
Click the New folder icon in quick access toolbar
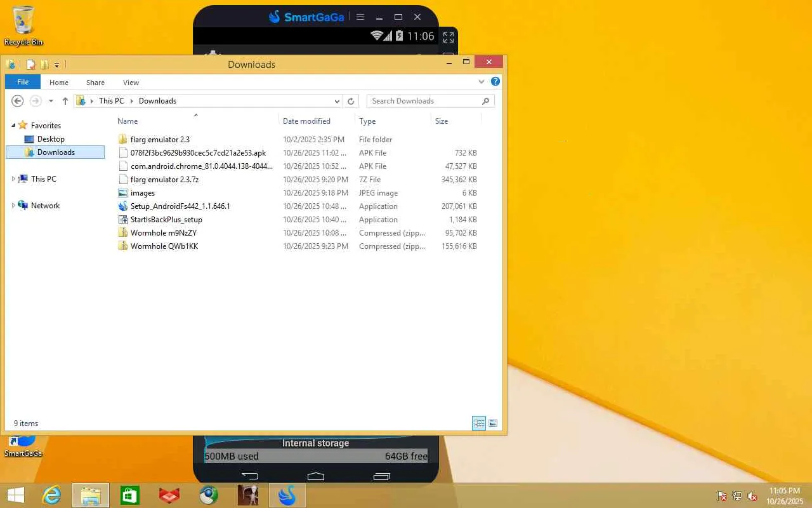tap(44, 64)
